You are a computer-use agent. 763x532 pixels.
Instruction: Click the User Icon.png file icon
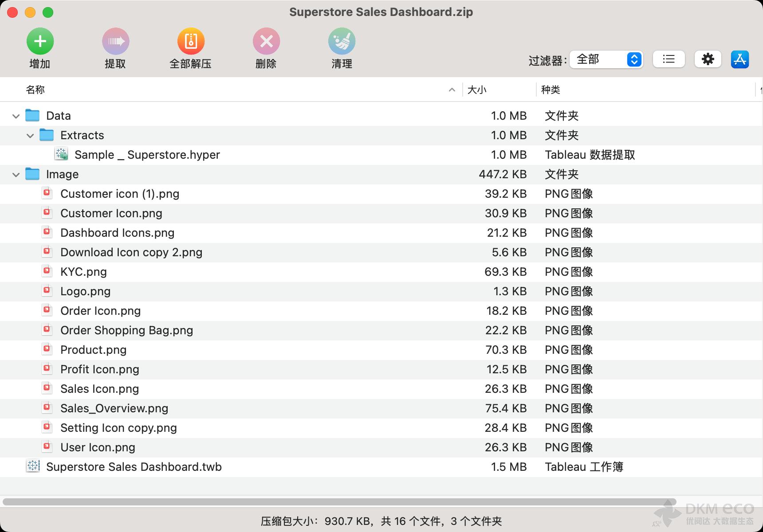pos(47,446)
